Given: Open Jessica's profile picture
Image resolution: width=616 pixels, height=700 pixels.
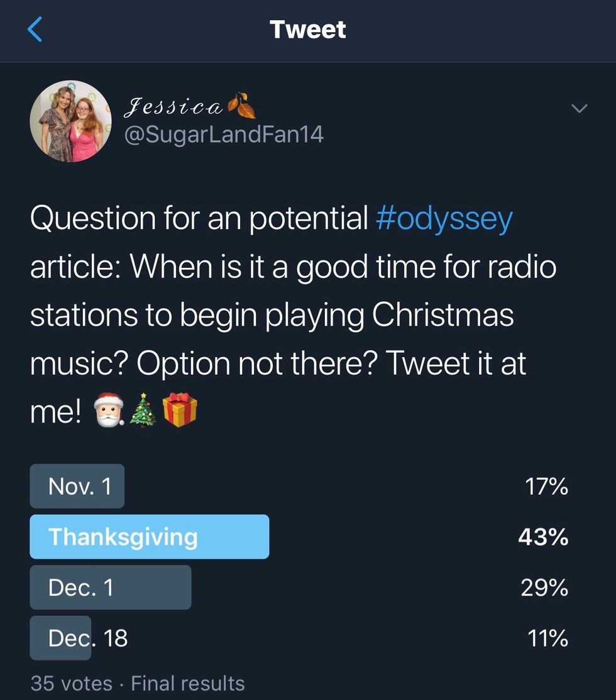Looking at the screenshot, I should [x=70, y=121].
